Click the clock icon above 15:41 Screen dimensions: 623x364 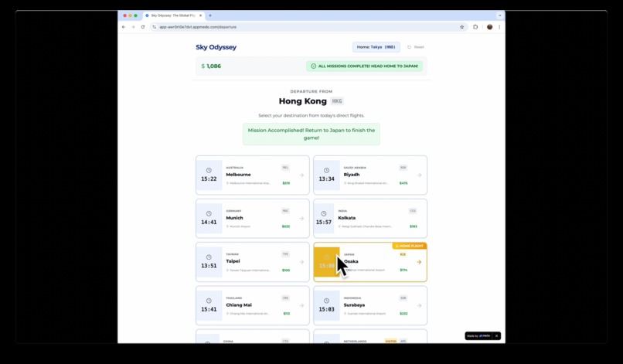209,301
